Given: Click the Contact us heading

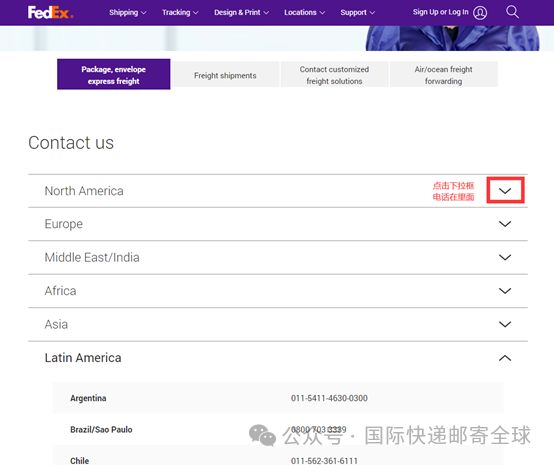Looking at the screenshot, I should click(71, 143).
